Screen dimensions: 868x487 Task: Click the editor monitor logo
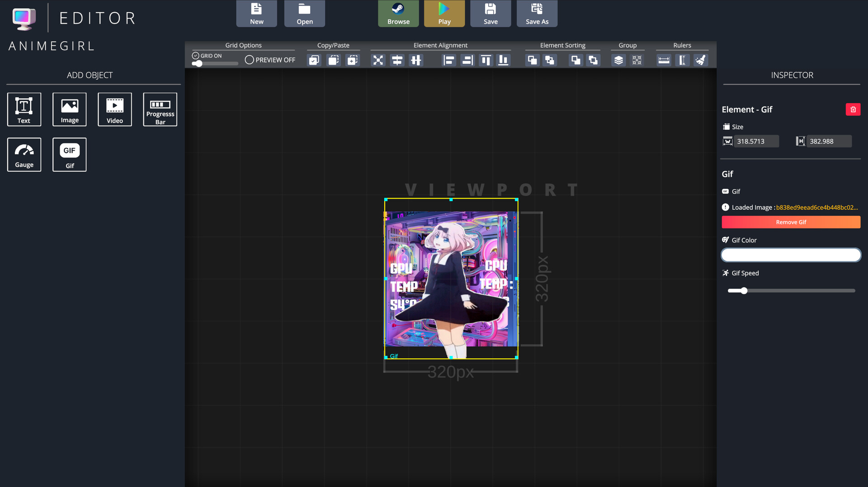point(24,19)
